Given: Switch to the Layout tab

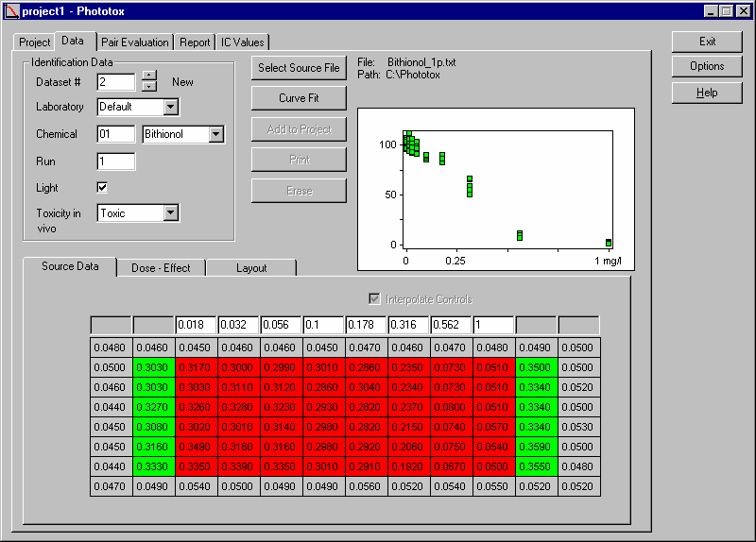Looking at the screenshot, I should 251,268.
